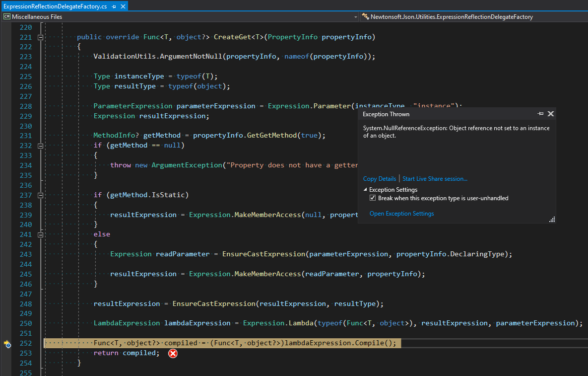Collapse the getMethod null check block
The width and height of the screenshot is (588, 376).
pos(39,145)
